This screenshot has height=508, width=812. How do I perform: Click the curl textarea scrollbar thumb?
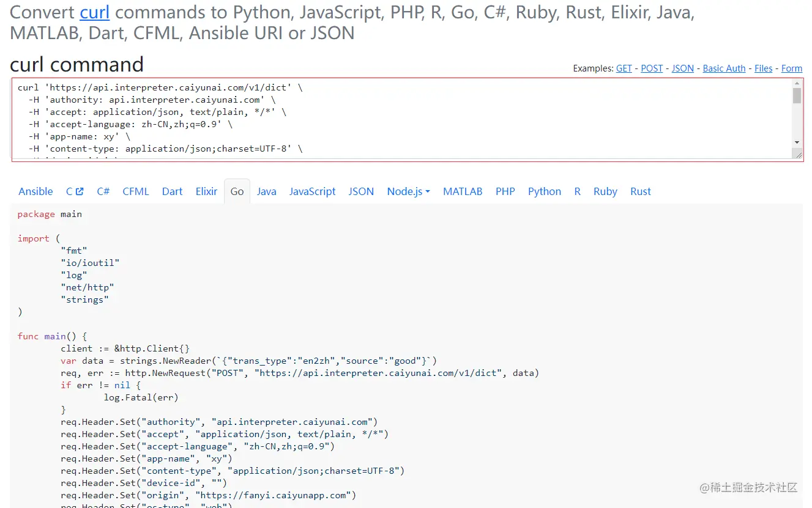797,96
